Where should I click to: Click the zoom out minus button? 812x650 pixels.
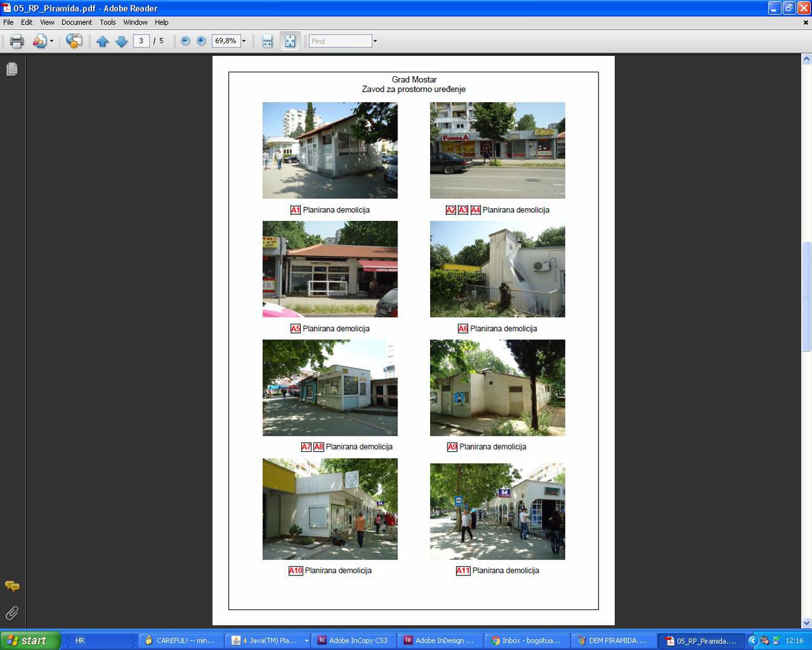click(x=185, y=41)
